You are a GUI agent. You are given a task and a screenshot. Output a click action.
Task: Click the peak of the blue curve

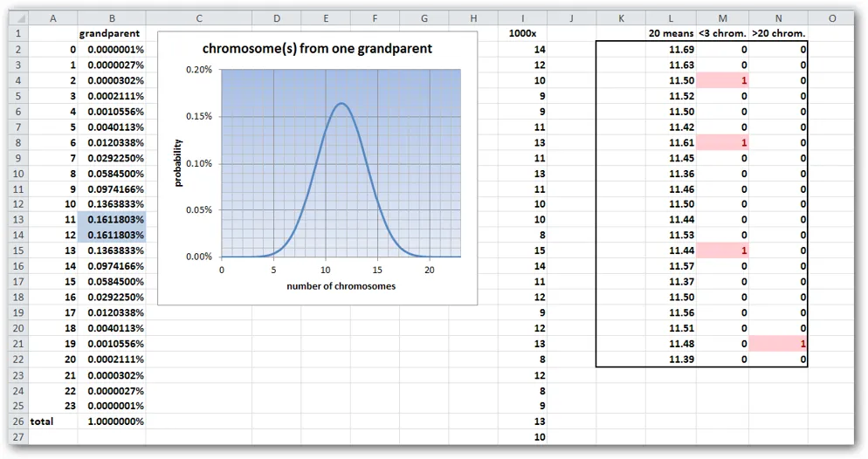[x=341, y=104]
